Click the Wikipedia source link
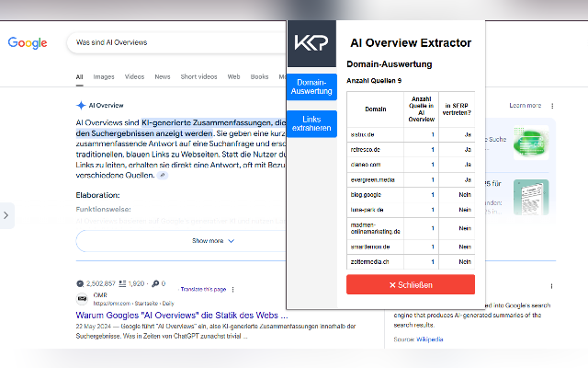 (x=430, y=339)
